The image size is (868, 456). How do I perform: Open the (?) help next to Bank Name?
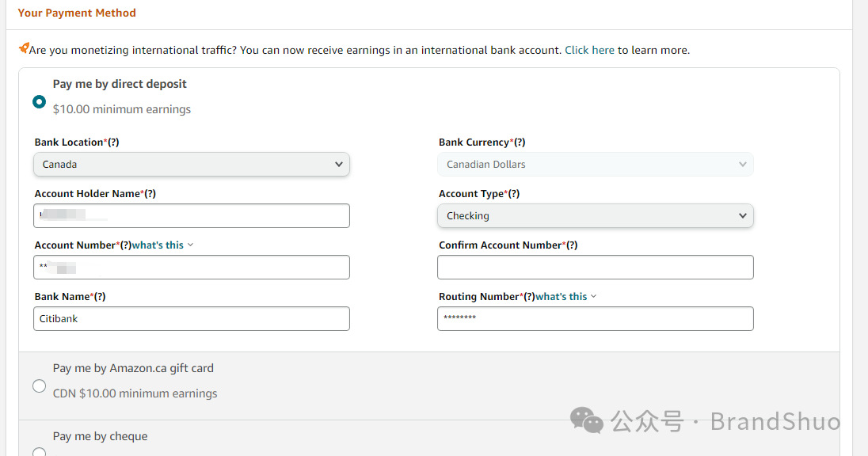pos(100,297)
